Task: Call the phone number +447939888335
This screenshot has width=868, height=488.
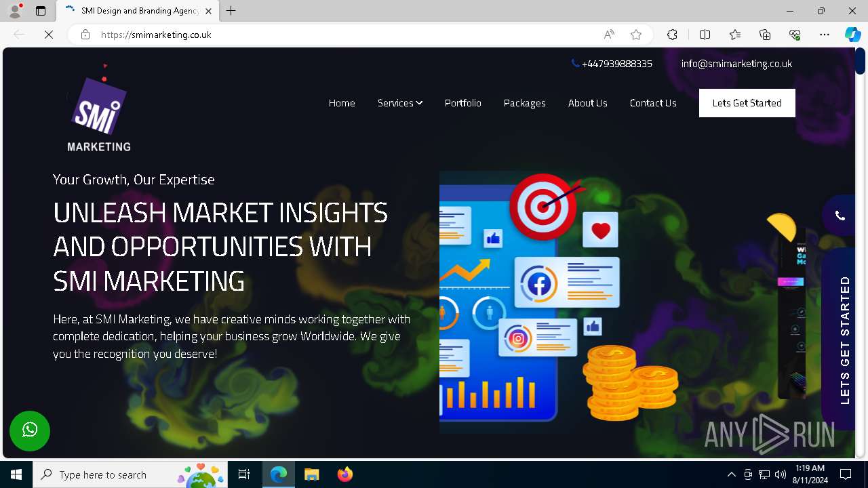Action: (x=612, y=64)
